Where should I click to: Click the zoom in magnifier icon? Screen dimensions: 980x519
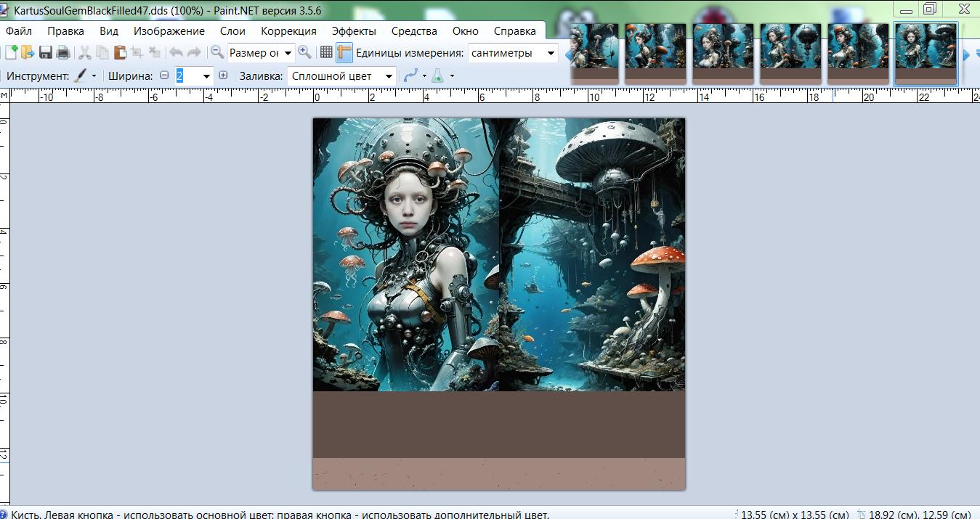(304, 52)
